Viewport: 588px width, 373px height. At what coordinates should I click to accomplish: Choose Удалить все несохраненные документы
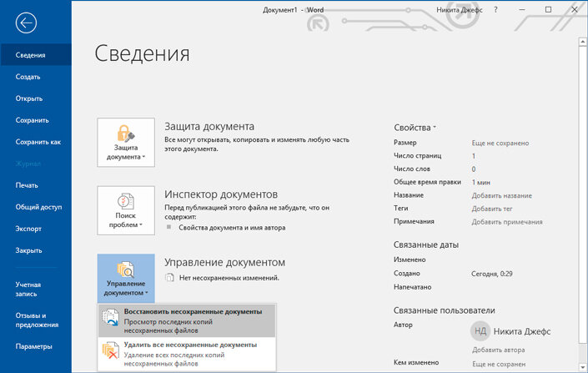point(187,354)
